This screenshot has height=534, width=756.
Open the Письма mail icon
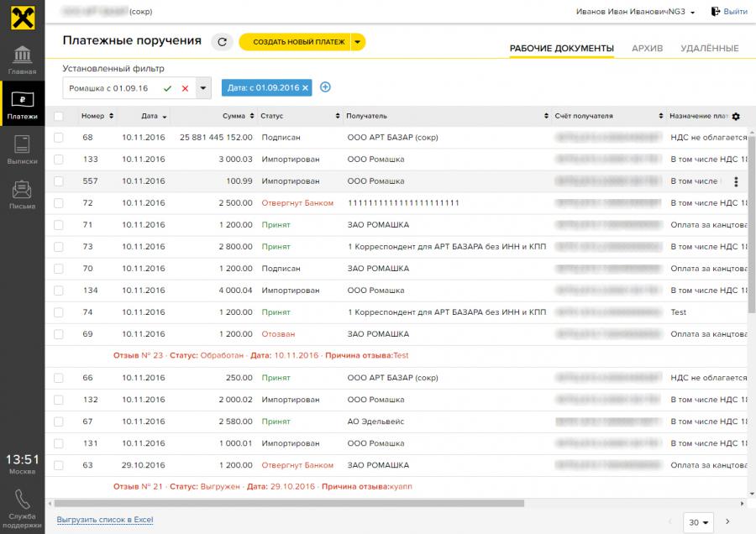pyautogui.click(x=22, y=193)
